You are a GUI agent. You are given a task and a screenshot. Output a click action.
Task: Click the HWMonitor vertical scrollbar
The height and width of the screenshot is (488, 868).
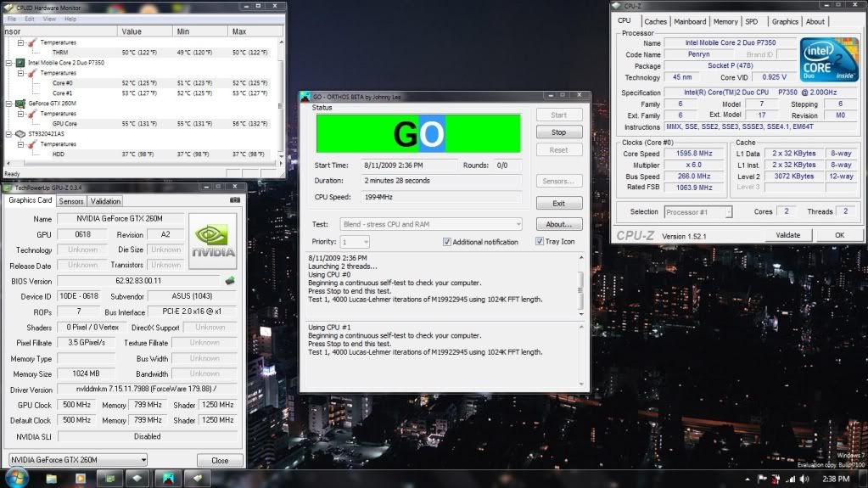(x=281, y=98)
